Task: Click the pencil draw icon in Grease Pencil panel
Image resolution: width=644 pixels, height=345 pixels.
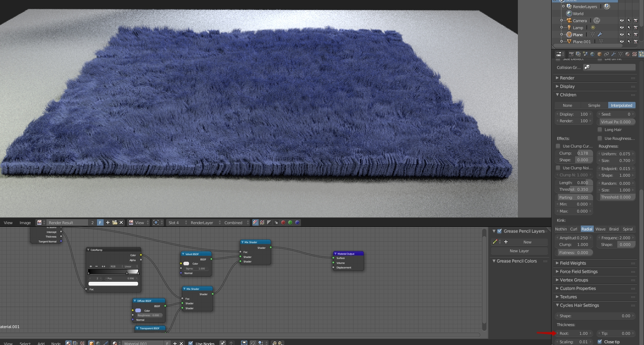Action: click(495, 242)
